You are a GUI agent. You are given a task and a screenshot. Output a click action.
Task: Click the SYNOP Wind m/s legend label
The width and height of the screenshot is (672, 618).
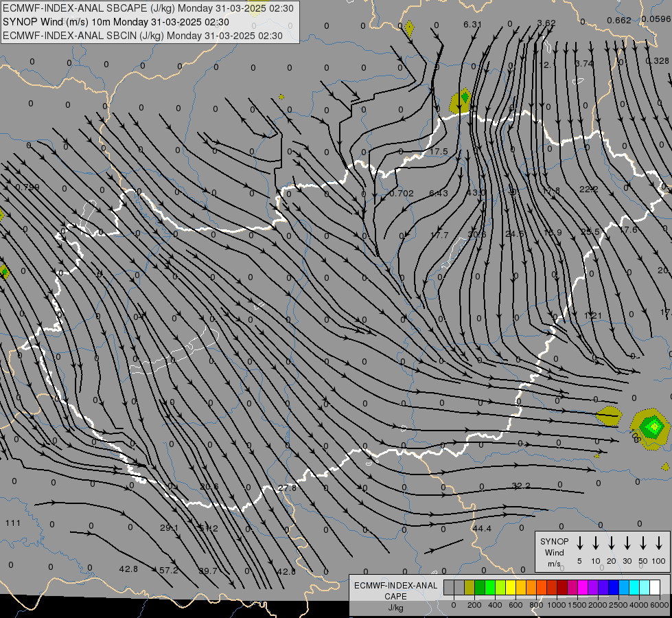point(554,552)
